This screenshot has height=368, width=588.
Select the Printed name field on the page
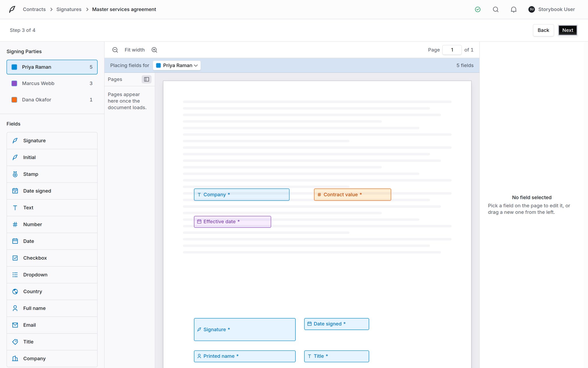click(x=245, y=356)
